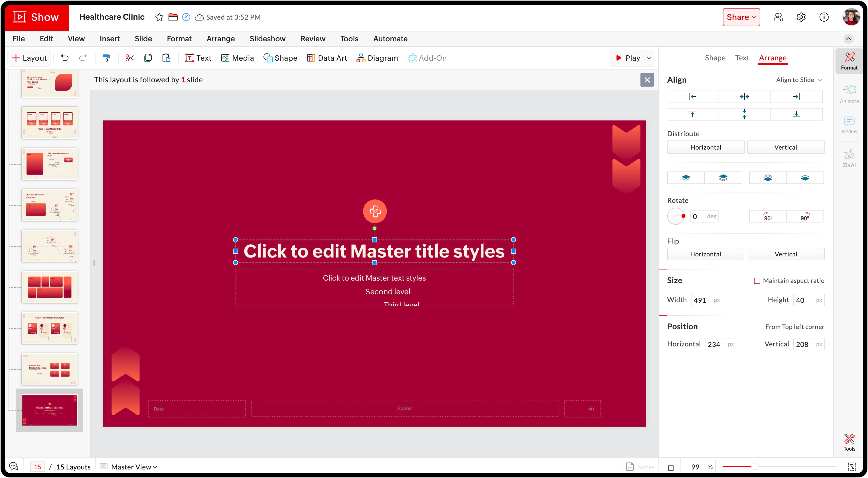Click the Width input field
868x478 pixels.
click(x=701, y=300)
